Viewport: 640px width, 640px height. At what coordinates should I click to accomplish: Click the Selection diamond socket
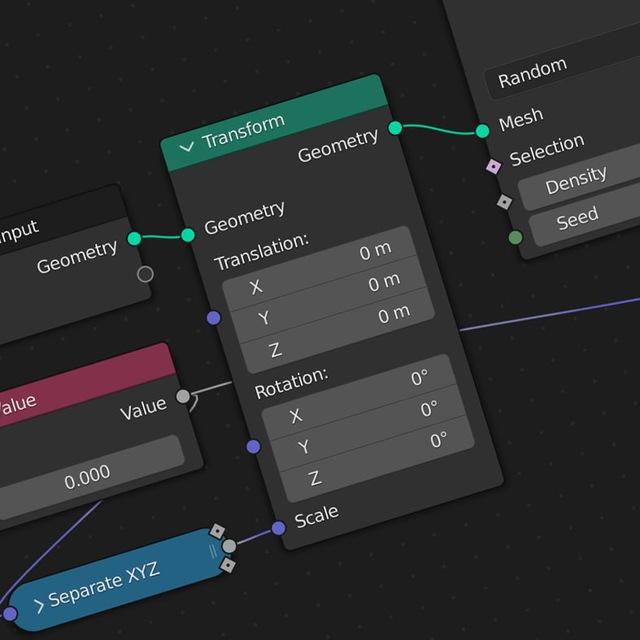[494, 167]
